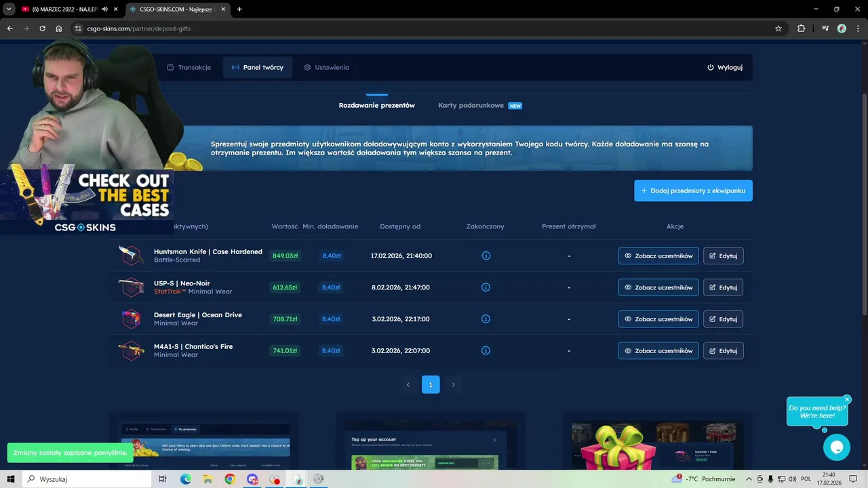The image size is (868, 488).
Task: Click the 'Do you need help?' chat message
Action: [x=817, y=411]
